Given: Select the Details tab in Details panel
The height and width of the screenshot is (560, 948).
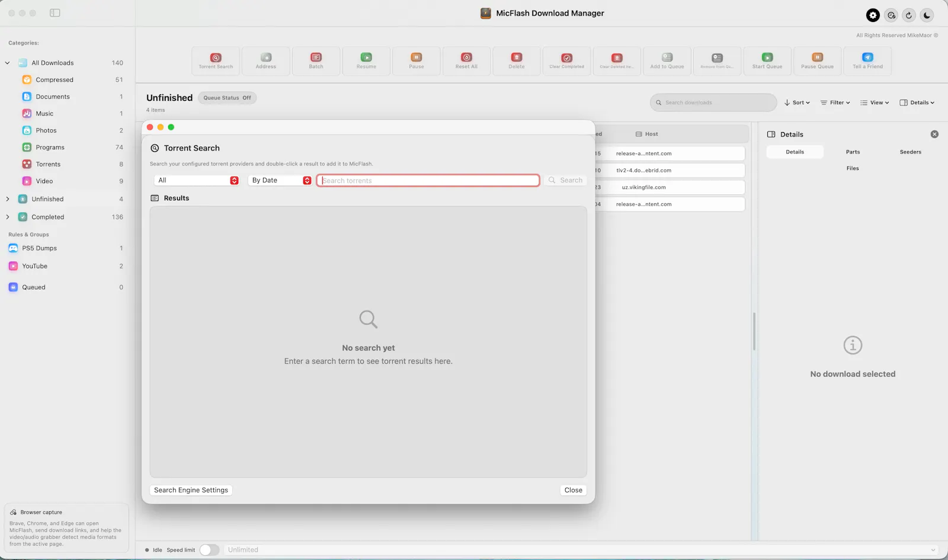Looking at the screenshot, I should (795, 152).
